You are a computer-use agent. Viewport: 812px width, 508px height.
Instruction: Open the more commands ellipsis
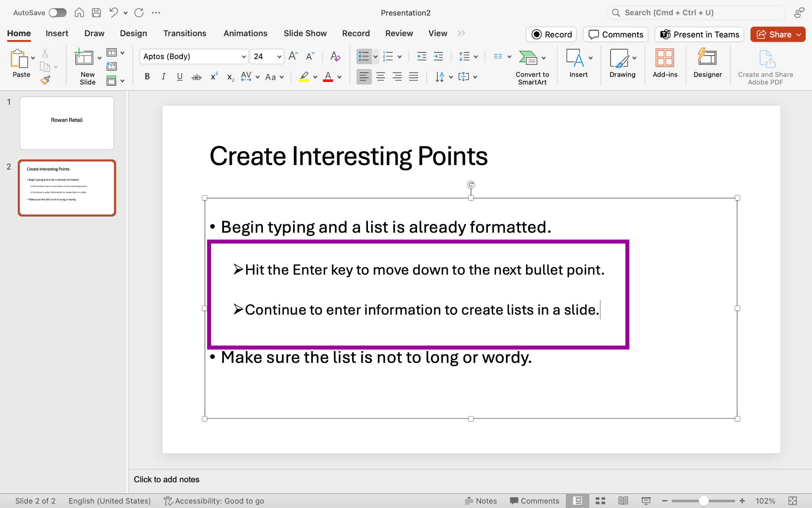(156, 13)
